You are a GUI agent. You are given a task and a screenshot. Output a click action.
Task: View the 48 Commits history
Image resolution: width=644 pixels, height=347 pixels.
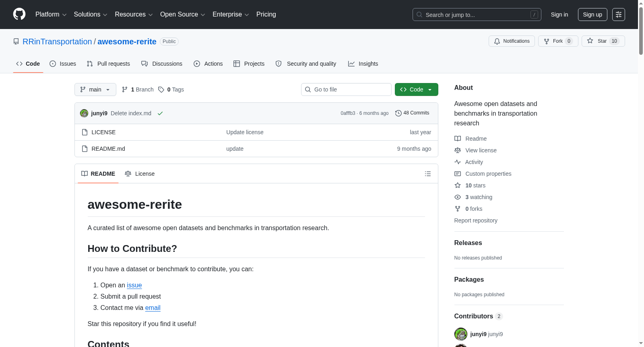click(x=412, y=113)
